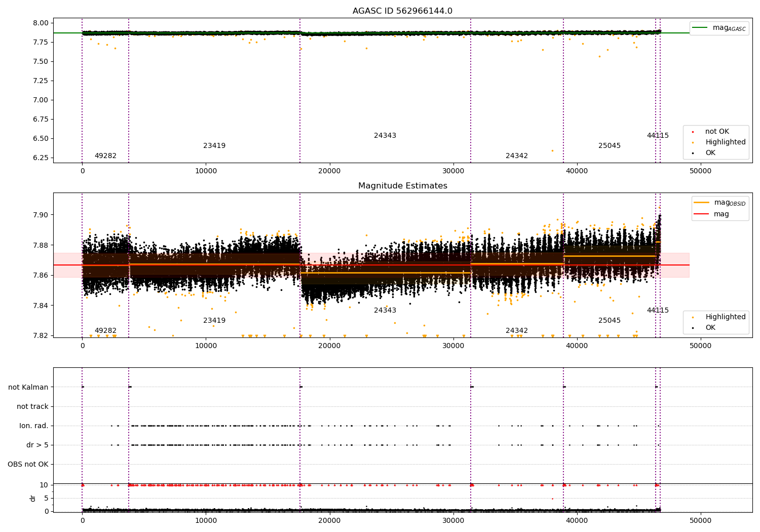This screenshot has width=760, height=532.
Task: Click OBSID 23419 in Magnitude Estimates plot
Action: click(214, 320)
